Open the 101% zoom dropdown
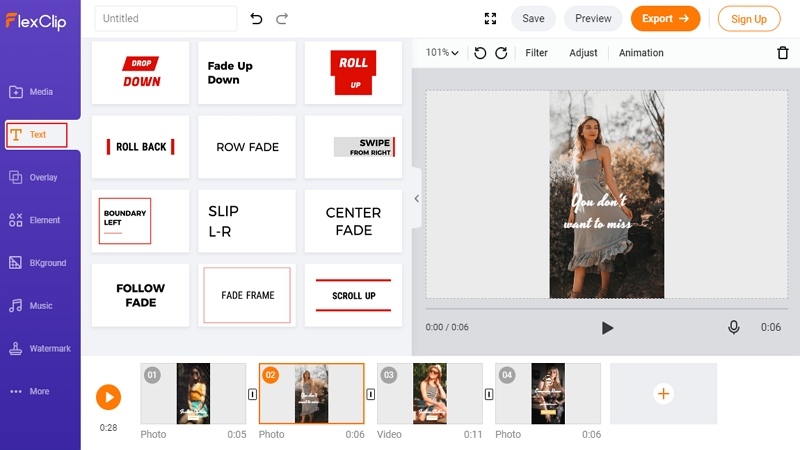 click(x=442, y=53)
